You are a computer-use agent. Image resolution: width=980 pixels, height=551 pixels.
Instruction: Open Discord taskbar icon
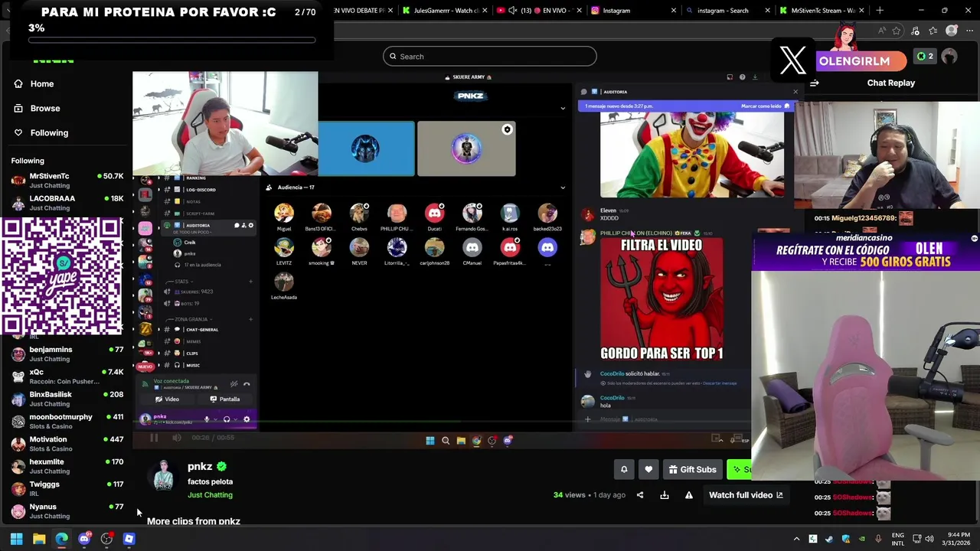[84, 539]
